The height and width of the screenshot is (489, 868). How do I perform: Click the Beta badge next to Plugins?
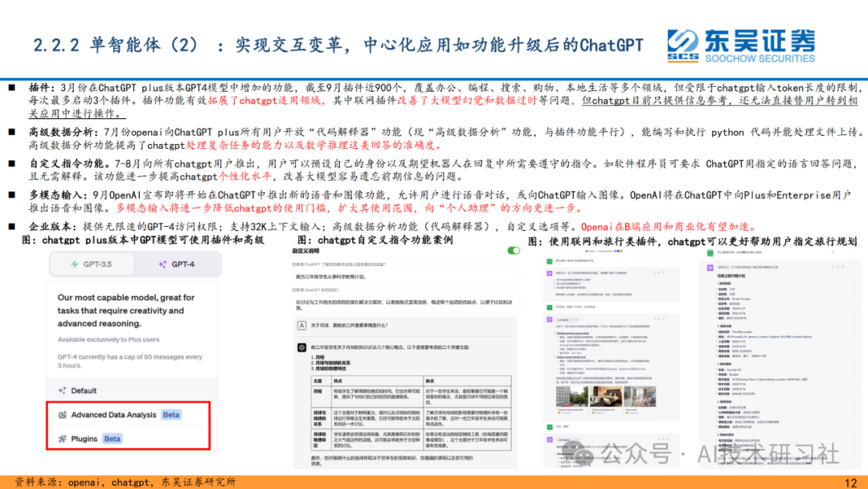[113, 438]
